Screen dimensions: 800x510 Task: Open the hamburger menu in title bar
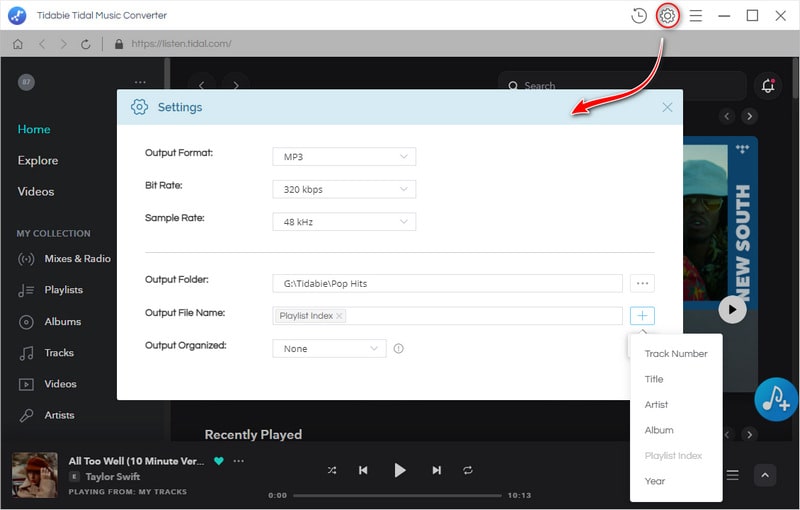coord(696,16)
